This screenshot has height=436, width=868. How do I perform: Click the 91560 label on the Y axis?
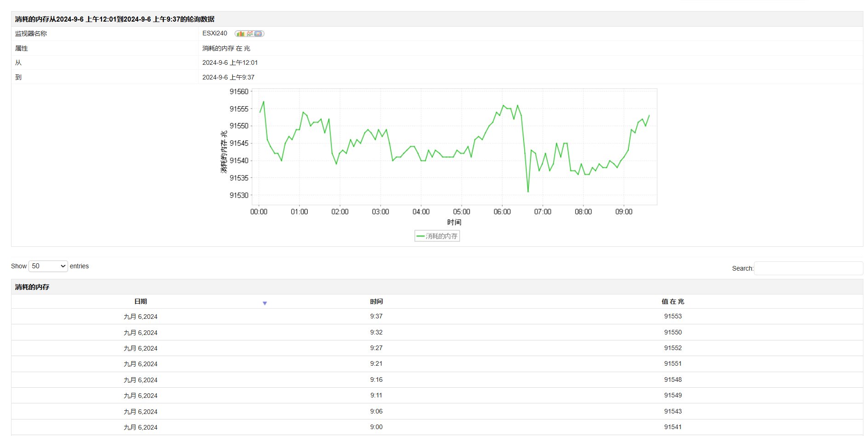tap(239, 92)
